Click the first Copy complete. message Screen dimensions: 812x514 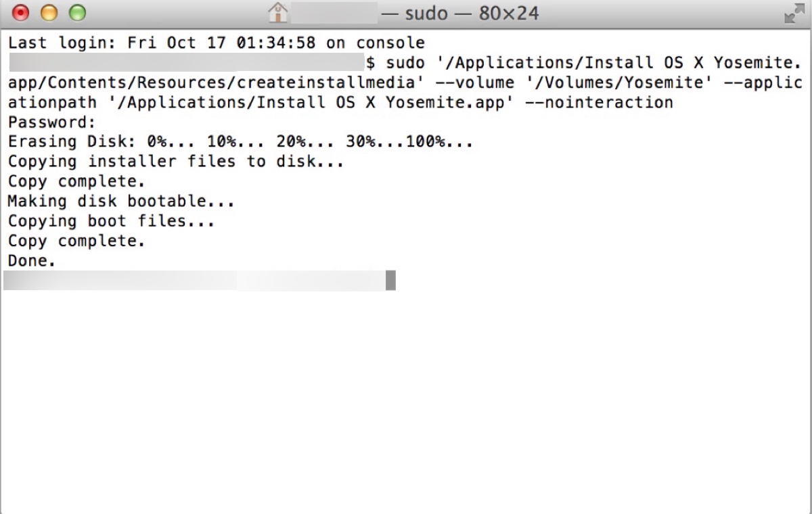(74, 181)
